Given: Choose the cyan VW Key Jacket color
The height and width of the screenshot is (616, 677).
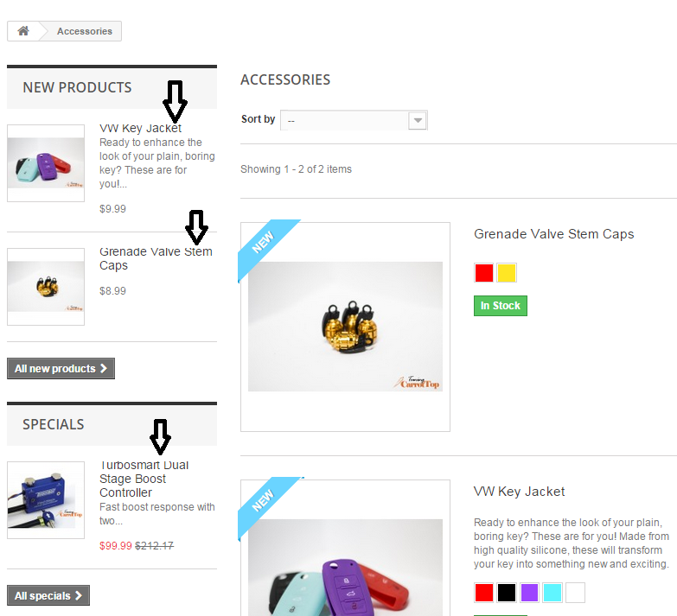Looking at the screenshot, I should [552, 593].
